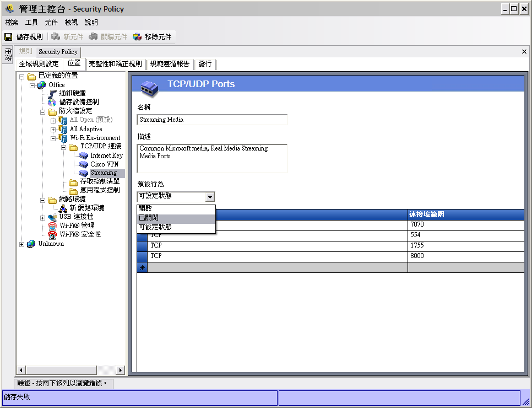This screenshot has height=408, width=532.
Task: Click the All Adaptive firewall icon
Action: click(x=63, y=129)
